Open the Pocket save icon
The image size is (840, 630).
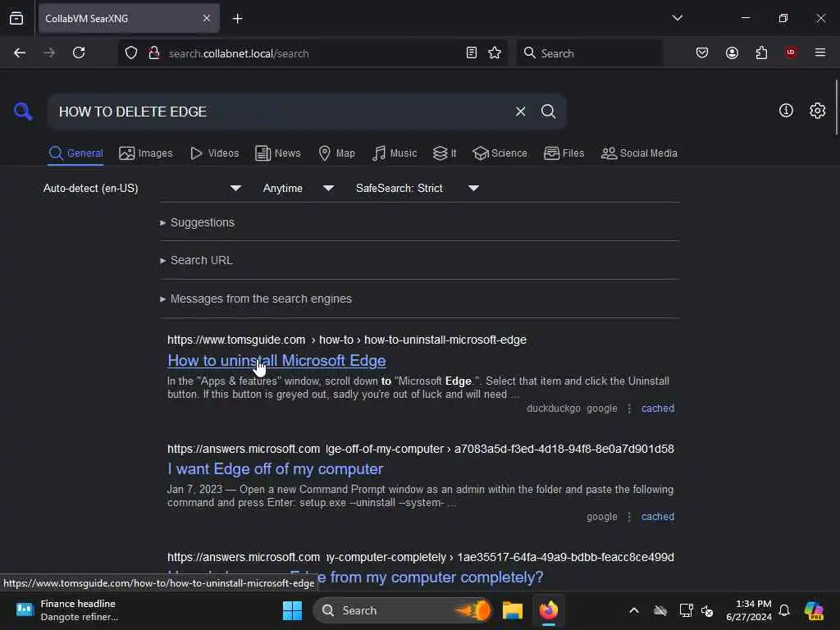[702, 52]
